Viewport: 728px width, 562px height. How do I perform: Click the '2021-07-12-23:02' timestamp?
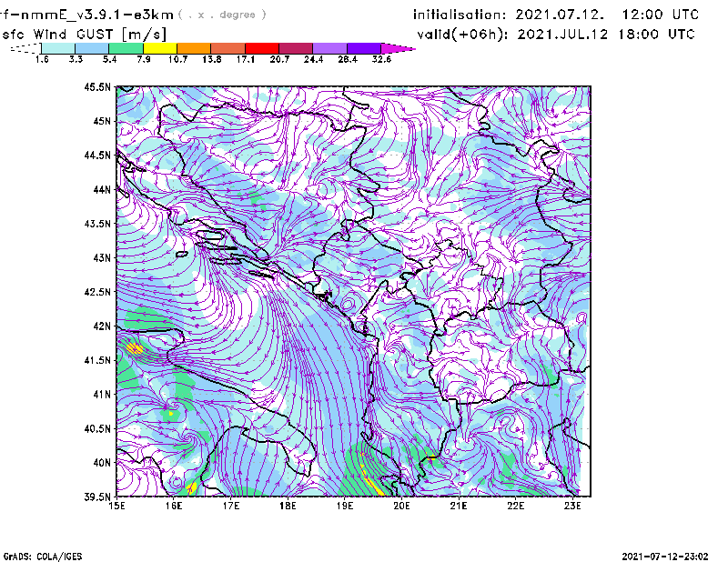coord(665,557)
